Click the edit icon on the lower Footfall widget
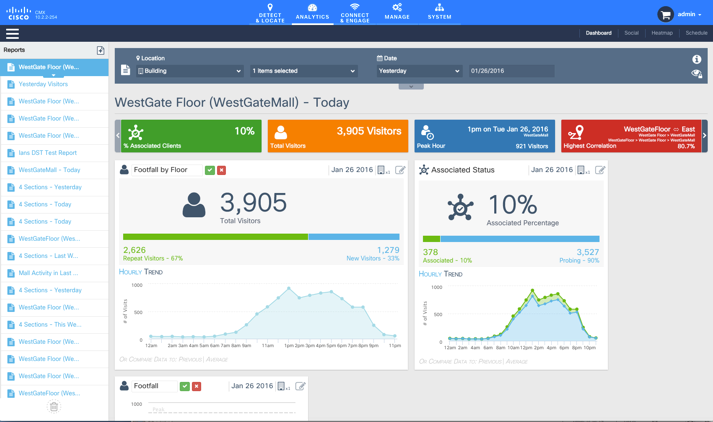 (x=300, y=386)
